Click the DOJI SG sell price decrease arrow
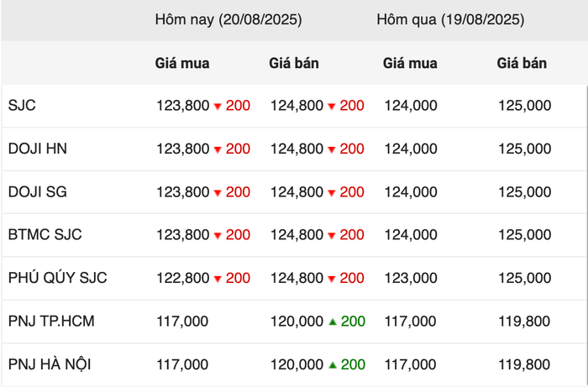The width and height of the screenshot is (588, 387). click(332, 193)
